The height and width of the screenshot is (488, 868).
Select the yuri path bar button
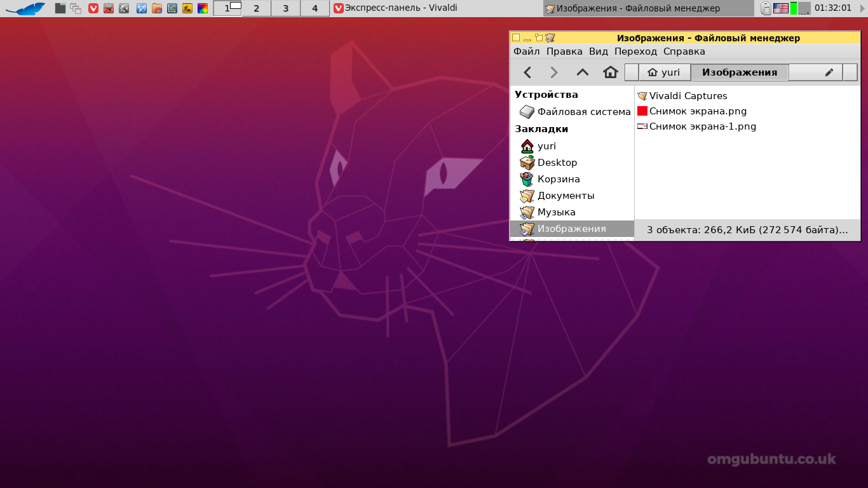pos(664,72)
